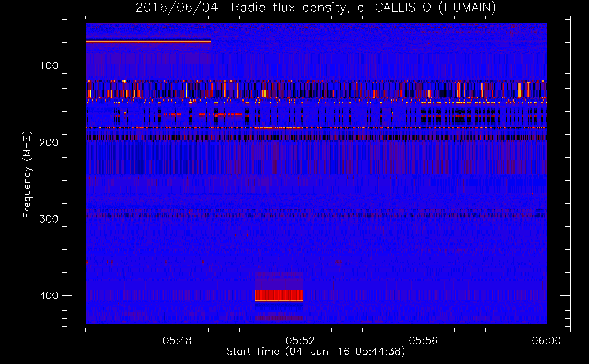Image resolution: width=589 pixels, height=364 pixels.
Task: Click the Start Time axis label
Action: tap(316, 352)
